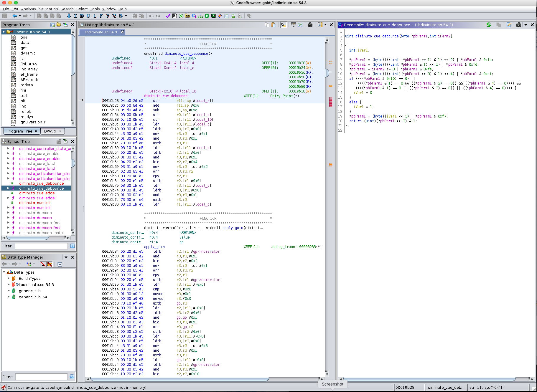This screenshot has height=392, width=537.
Task: Toggle the filter in Data Type Manager
Action: coord(43,264)
